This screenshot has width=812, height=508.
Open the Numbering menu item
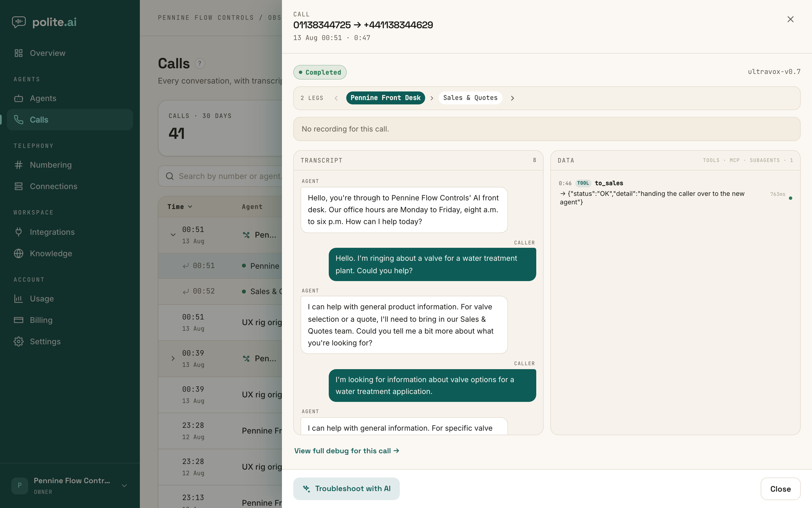(x=70, y=165)
